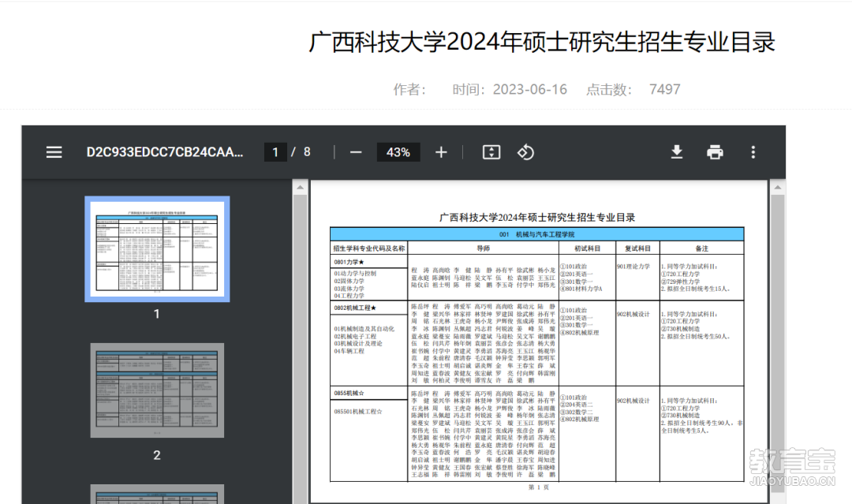Select page 2 thumbnail
This screenshot has height=504, width=852.
157,390
